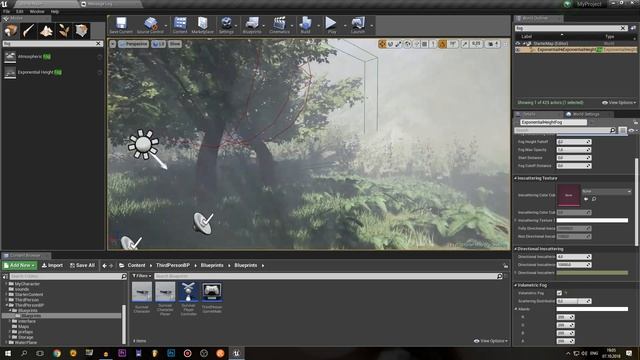This screenshot has height=360, width=640.
Task: Click the Play toolbar button
Action: coord(331,24)
